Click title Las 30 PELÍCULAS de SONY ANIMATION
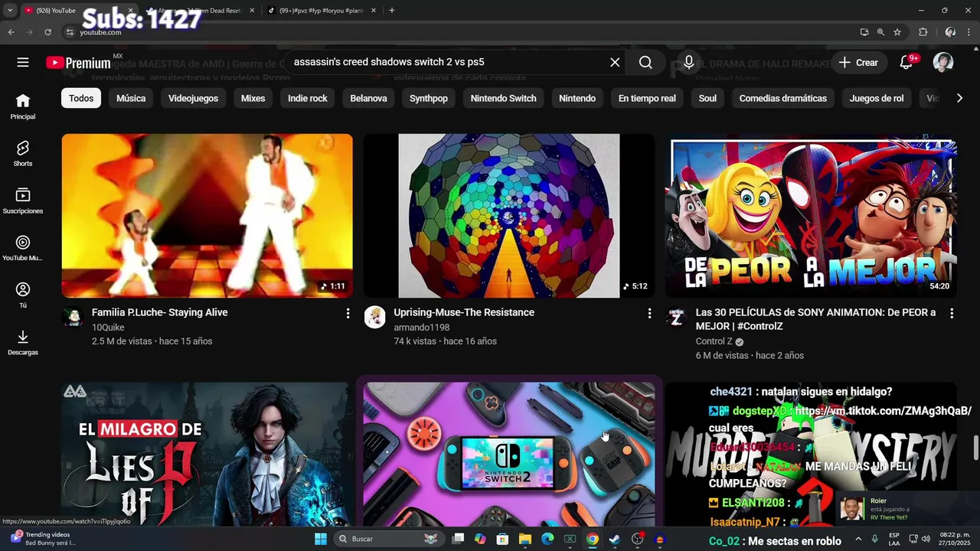The height and width of the screenshot is (551, 980). click(x=815, y=319)
